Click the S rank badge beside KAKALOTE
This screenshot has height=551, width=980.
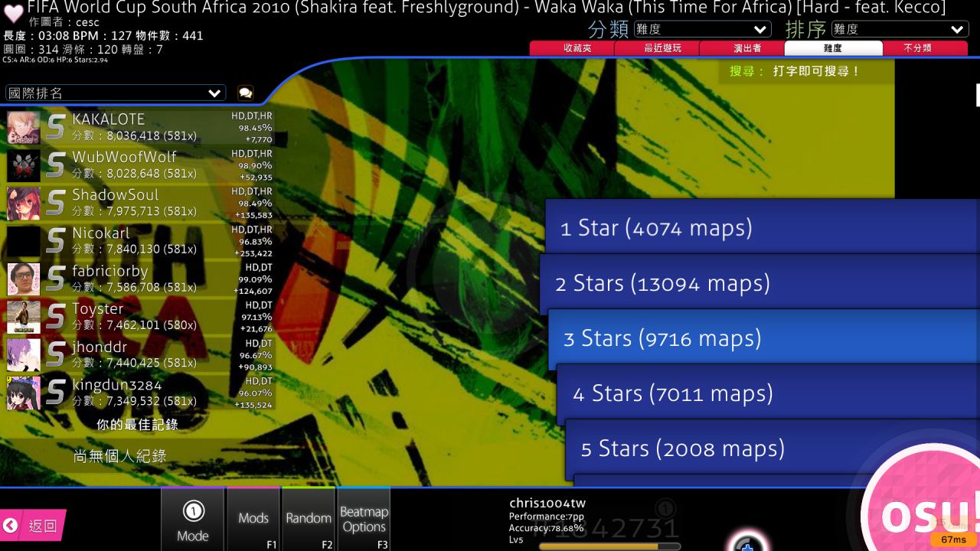click(56, 128)
